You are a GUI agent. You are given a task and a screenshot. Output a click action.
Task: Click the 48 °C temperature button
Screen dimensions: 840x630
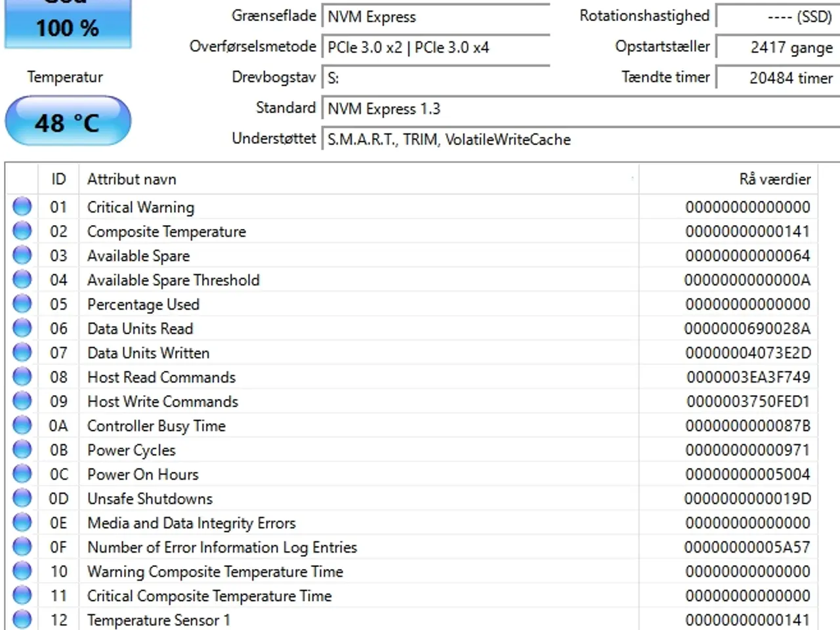[68, 121]
